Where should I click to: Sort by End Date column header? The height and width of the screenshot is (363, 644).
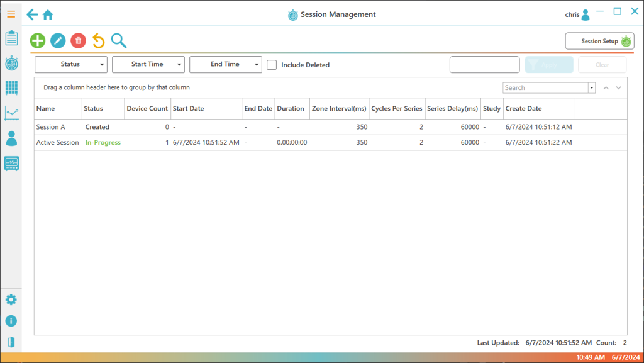click(x=258, y=108)
